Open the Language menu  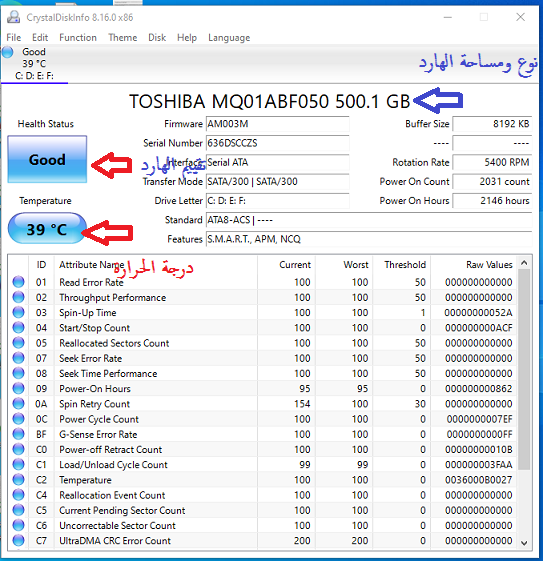(x=229, y=38)
